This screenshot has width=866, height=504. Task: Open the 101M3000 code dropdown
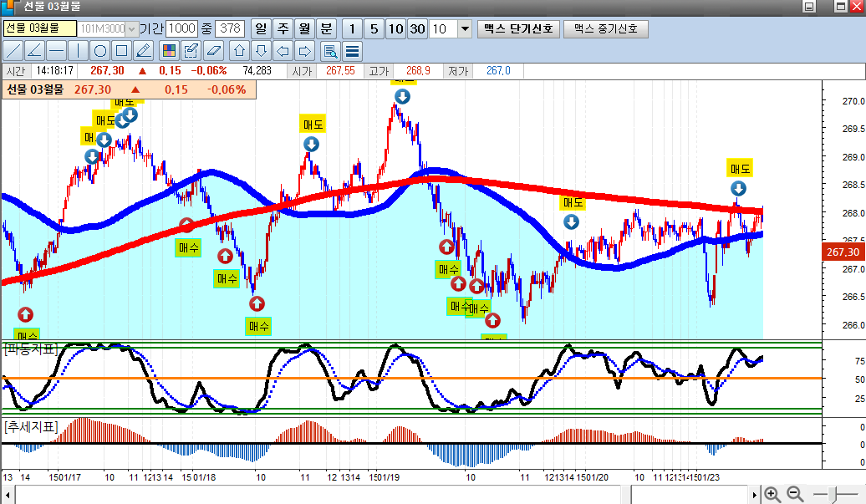pyautogui.click(x=131, y=28)
